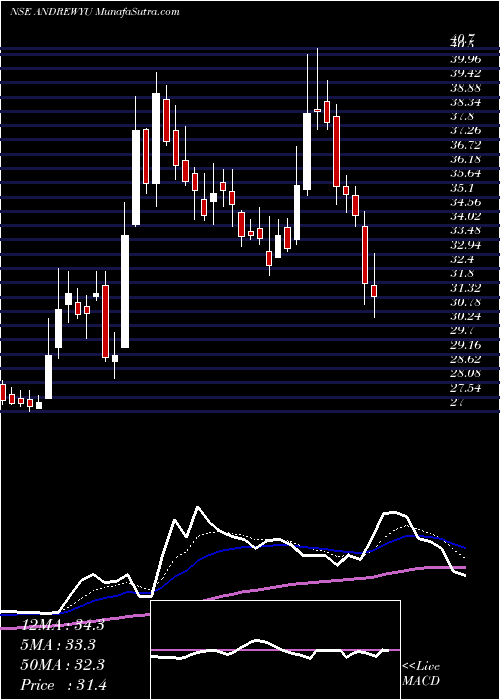Click the 30.24 price axis label
Image resolution: width=500 pixels, height=700 pixels.
466,317
